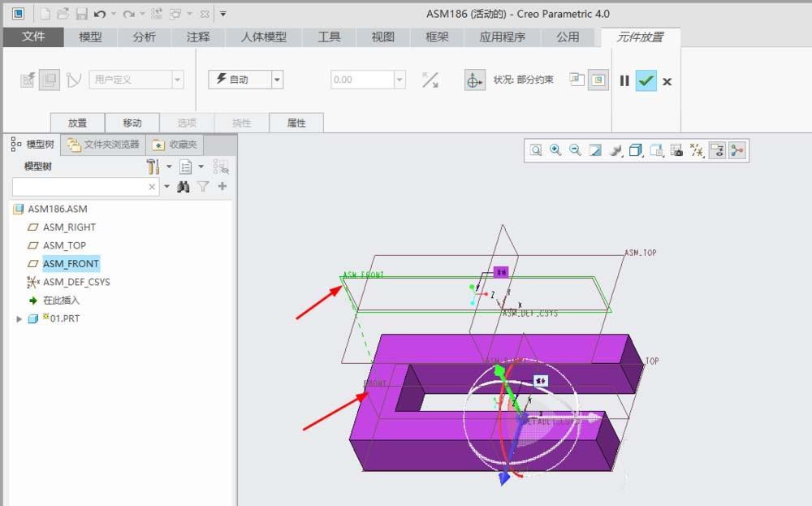Open the 自动 constraint type dropdown
This screenshot has width=812, height=506.
click(x=278, y=79)
